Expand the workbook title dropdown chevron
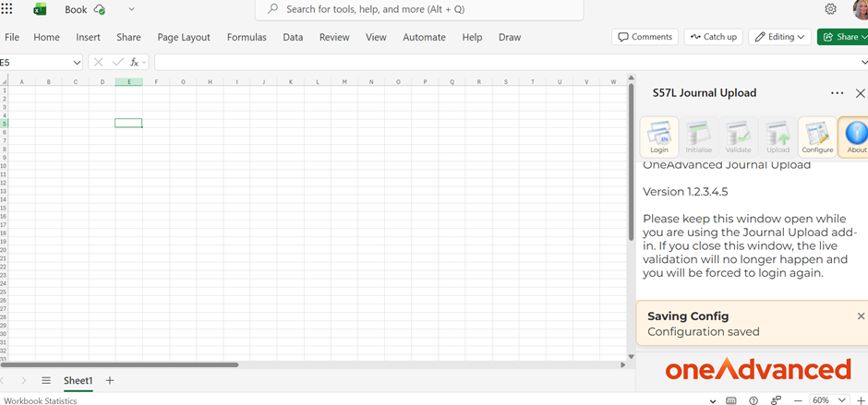 pos(131,9)
